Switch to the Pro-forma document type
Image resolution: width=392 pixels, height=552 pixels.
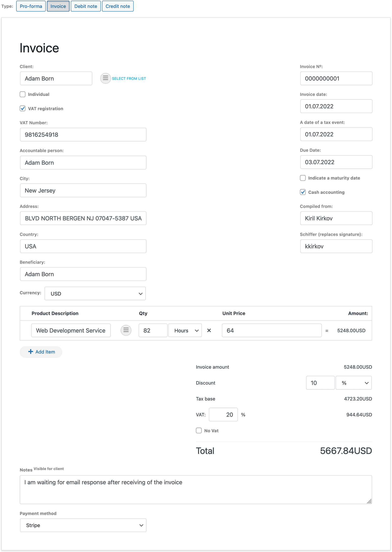[31, 6]
